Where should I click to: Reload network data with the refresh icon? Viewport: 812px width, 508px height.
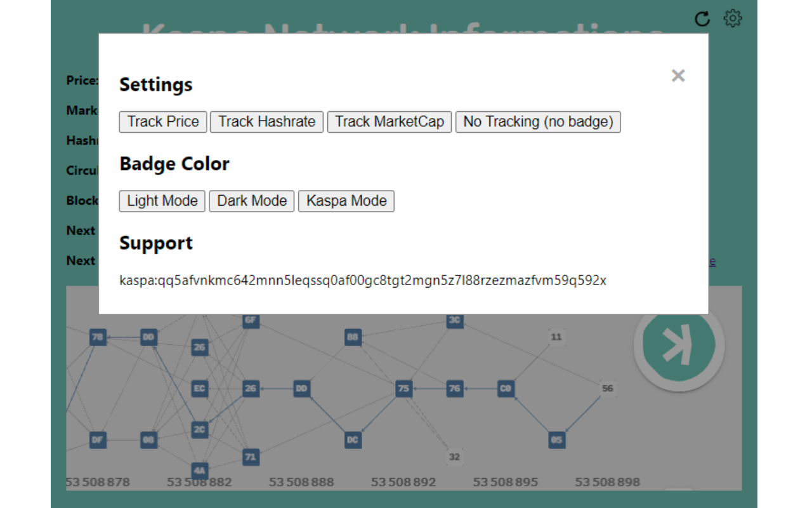[702, 18]
